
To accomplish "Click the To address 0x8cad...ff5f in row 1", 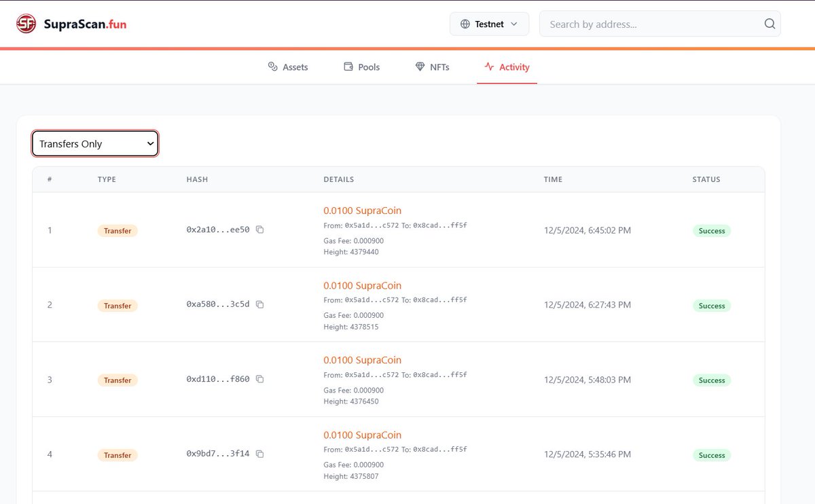I will [439, 226].
